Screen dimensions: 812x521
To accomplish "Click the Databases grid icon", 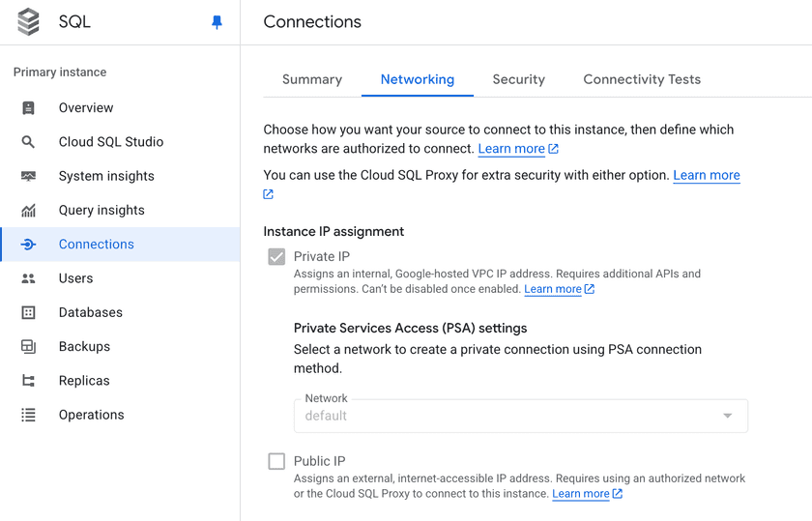I will click(28, 313).
